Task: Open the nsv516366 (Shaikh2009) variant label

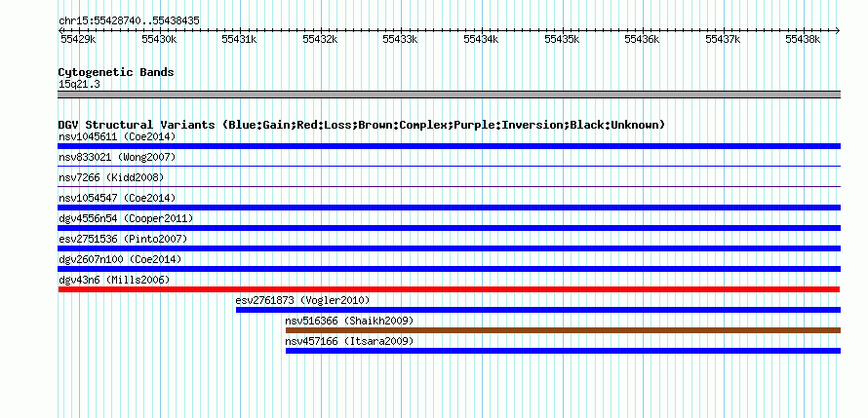Action: [x=349, y=321]
